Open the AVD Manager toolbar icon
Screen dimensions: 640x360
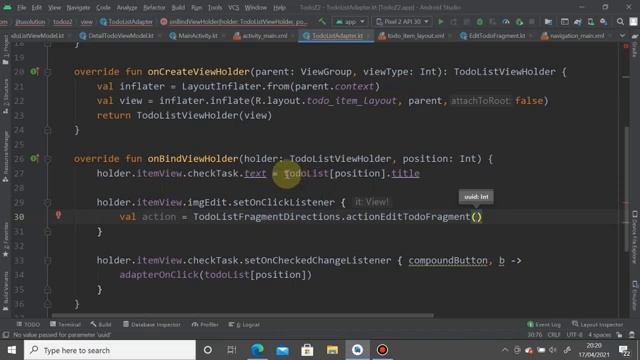point(591,21)
